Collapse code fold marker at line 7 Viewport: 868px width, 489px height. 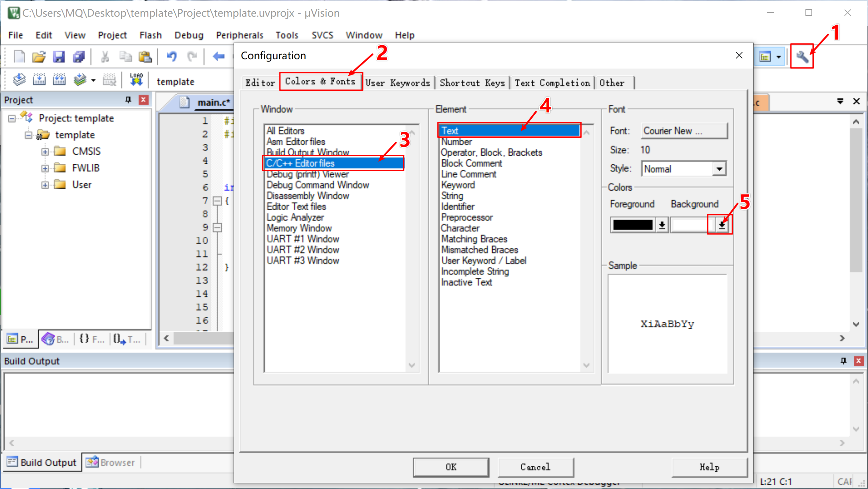[x=218, y=201]
